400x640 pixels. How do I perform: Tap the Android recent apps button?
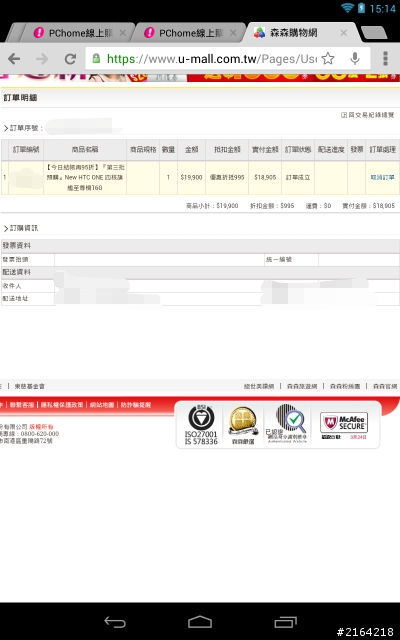coord(286,622)
